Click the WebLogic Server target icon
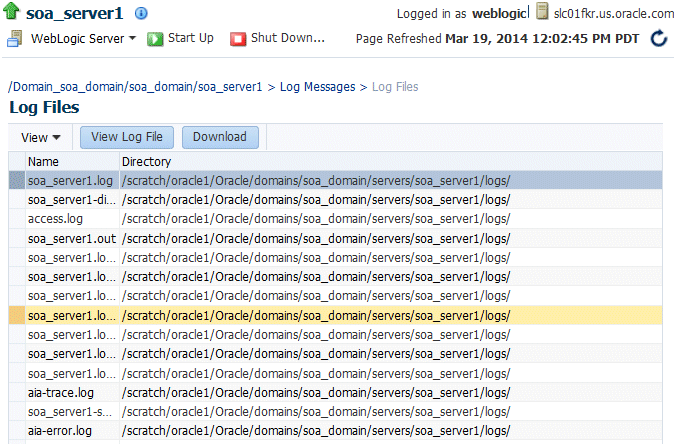Image resolution: width=680 pixels, height=444 pixels. point(14,39)
